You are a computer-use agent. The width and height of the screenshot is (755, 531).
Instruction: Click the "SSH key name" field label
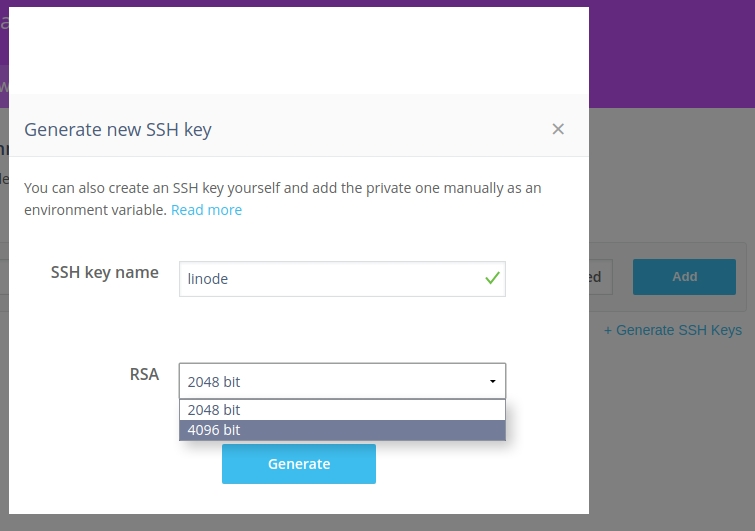(x=104, y=272)
